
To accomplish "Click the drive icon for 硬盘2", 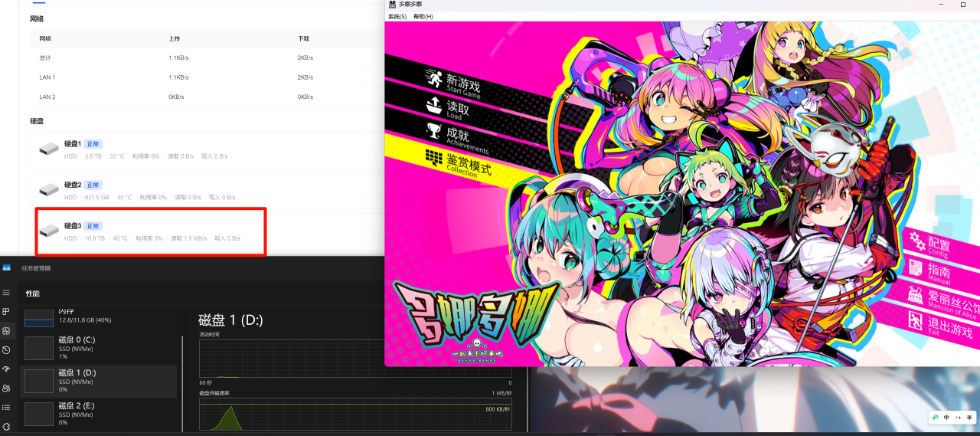I will click(x=49, y=189).
